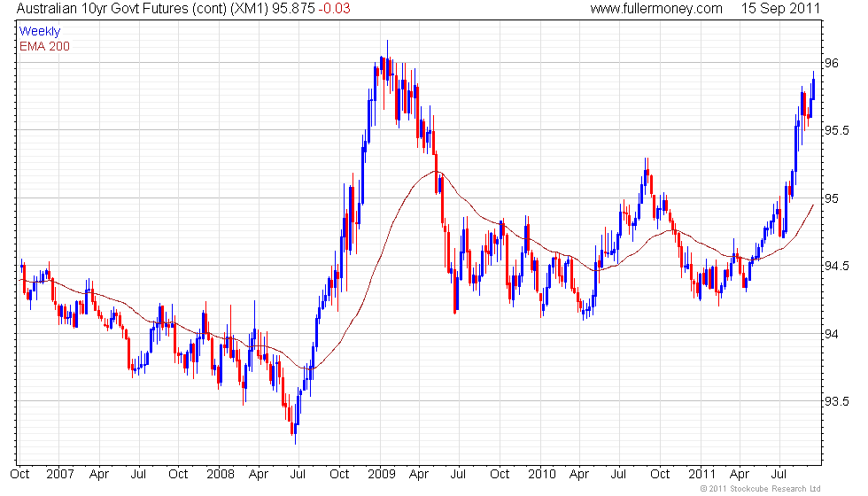Click the 2007 year label on time axis
Viewport: 868px width, 496px height.
[60, 475]
